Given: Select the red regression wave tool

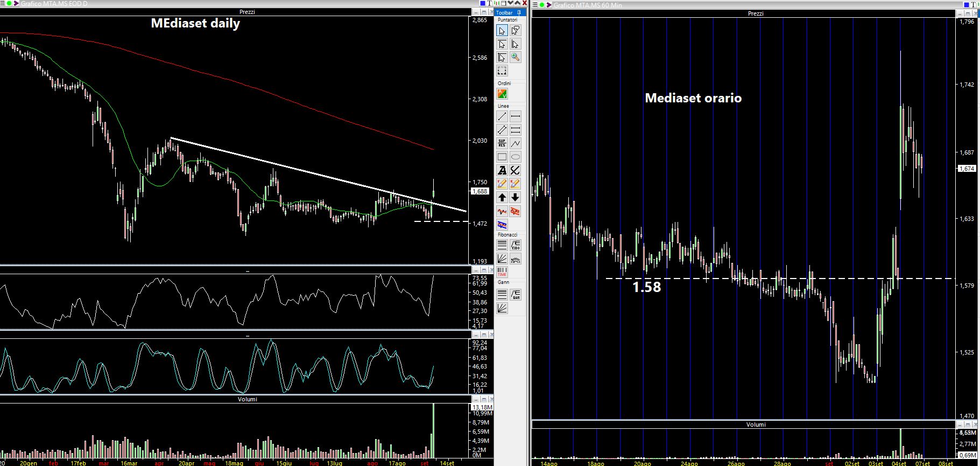Looking at the screenshot, I should pyautogui.click(x=502, y=211).
